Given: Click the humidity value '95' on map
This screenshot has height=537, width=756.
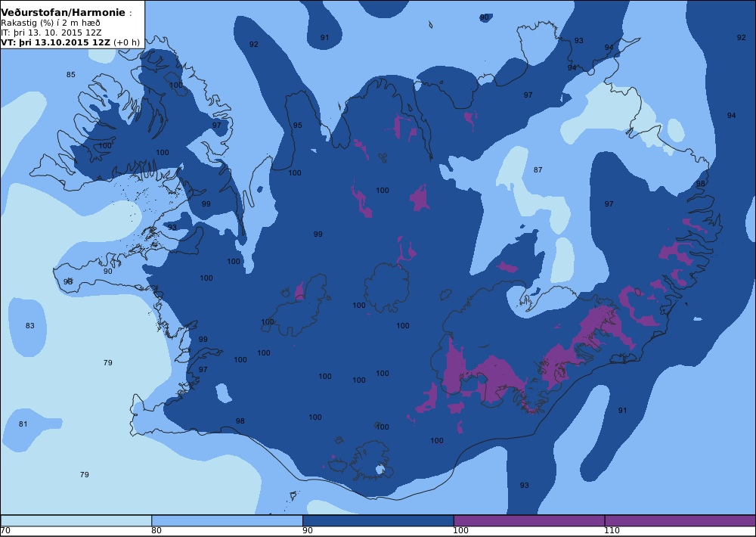Looking at the screenshot, I should pos(298,126).
